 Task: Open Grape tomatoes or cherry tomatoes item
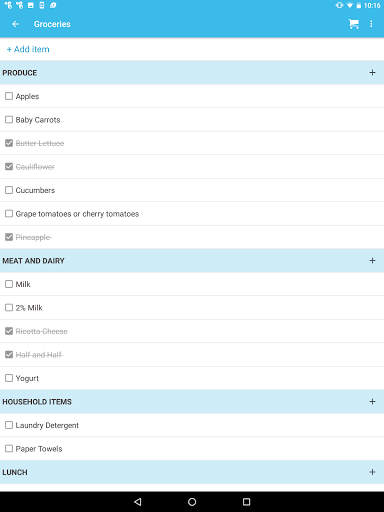[192, 214]
